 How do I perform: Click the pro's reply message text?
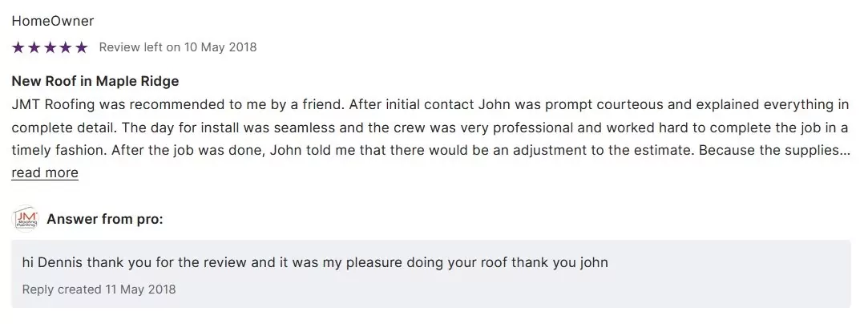tap(315, 262)
